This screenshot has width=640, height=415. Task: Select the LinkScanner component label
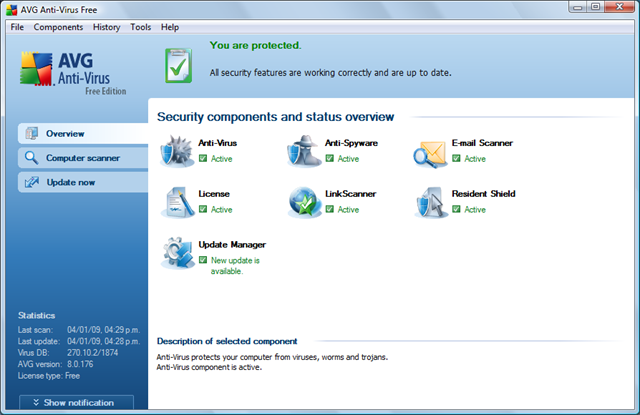tap(350, 193)
